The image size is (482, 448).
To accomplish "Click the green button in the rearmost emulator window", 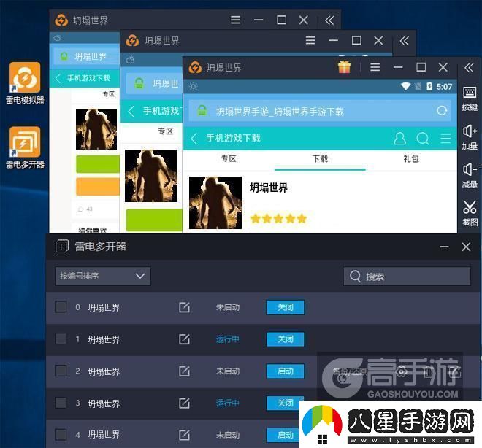I will pyautogui.click(x=98, y=164).
